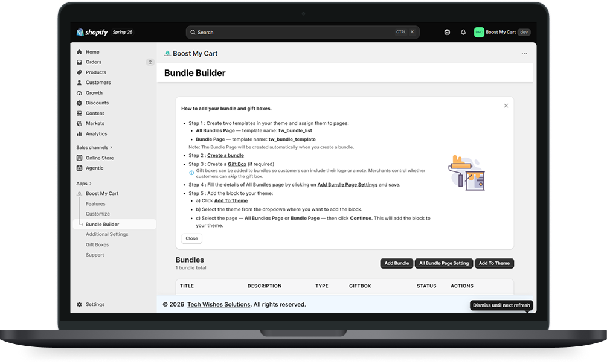Image resolution: width=607 pixels, height=364 pixels.
Task: Click the blue info icon under Step 3
Action: tap(191, 173)
